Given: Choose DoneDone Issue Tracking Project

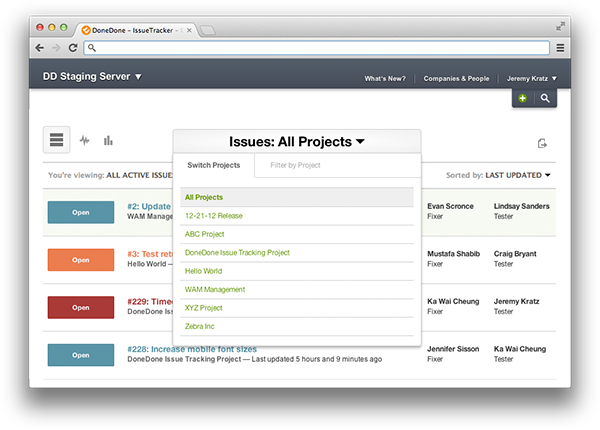Looking at the screenshot, I should (297, 252).
